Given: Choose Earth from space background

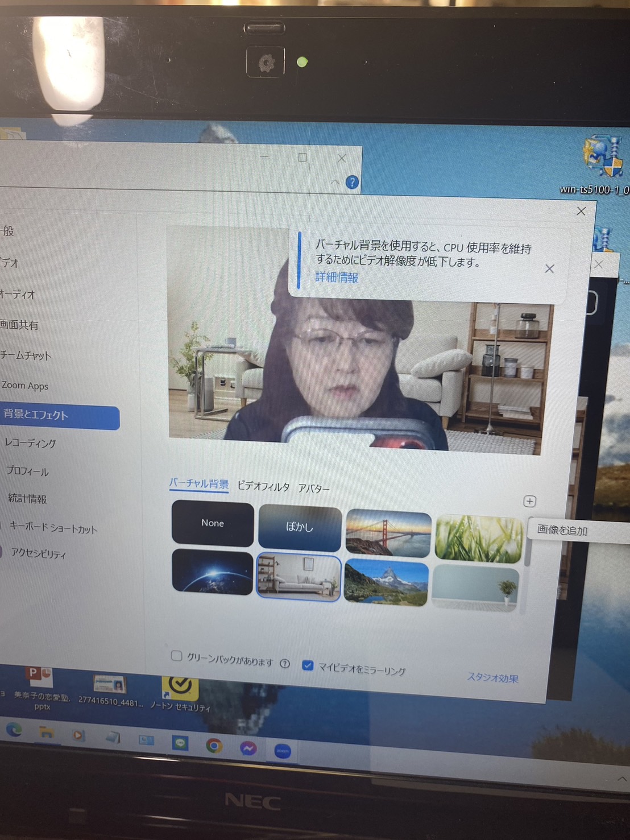Looking at the screenshot, I should click(212, 572).
